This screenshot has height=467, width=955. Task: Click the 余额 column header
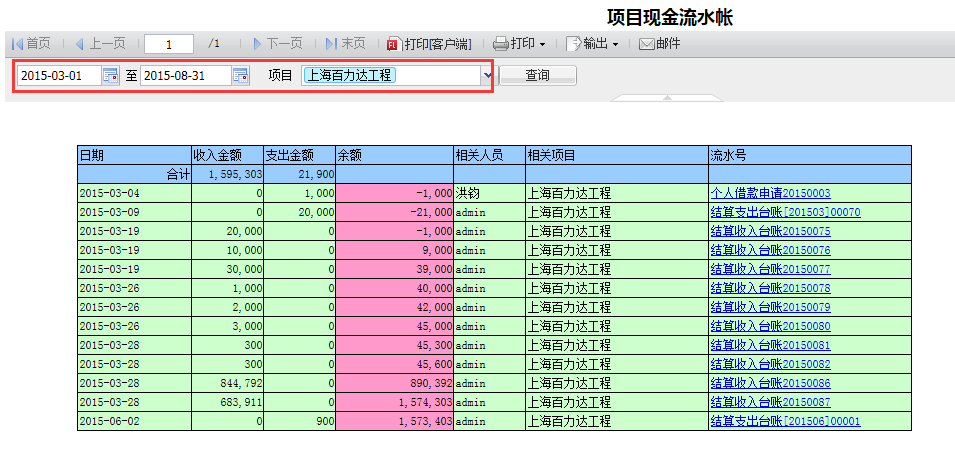click(x=394, y=155)
